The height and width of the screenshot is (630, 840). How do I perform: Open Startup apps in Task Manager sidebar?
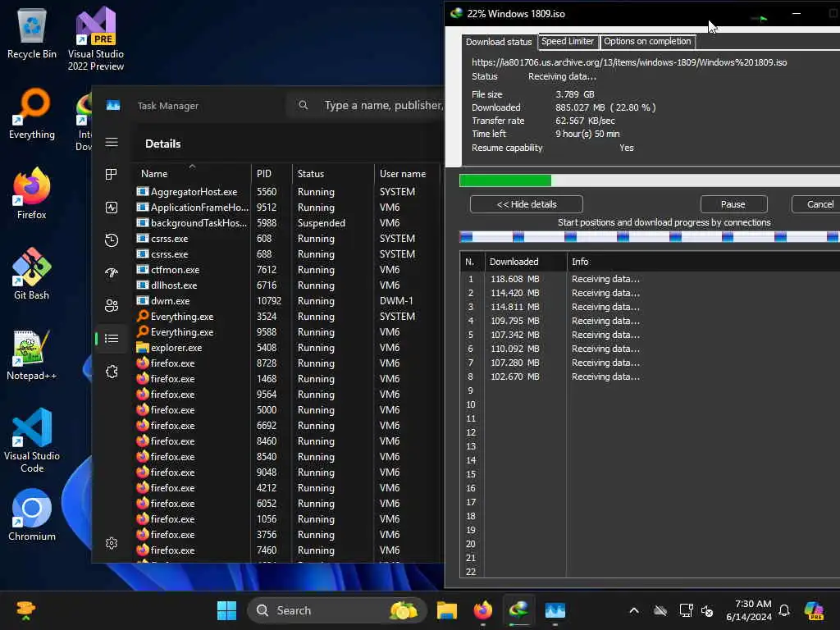[x=112, y=272]
